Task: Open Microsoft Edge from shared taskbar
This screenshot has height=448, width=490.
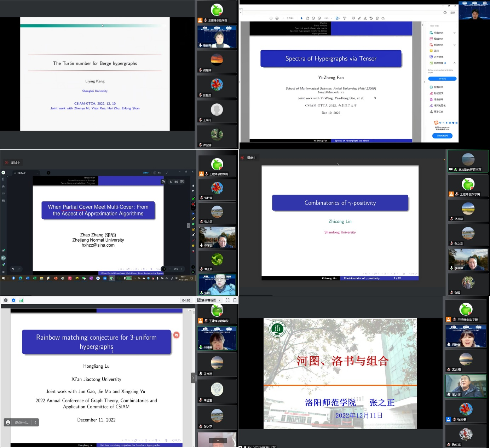Action: tap(21, 278)
